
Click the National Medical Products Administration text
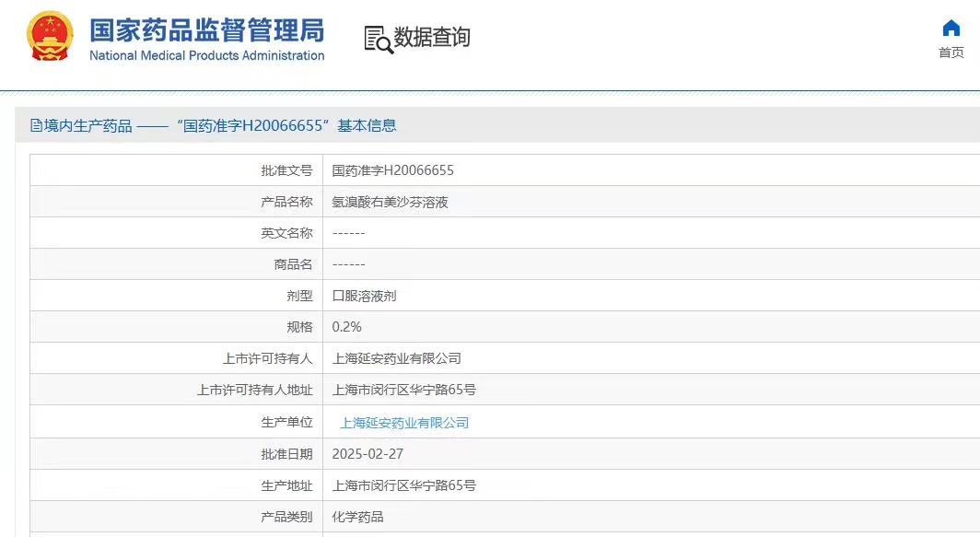[206, 55]
